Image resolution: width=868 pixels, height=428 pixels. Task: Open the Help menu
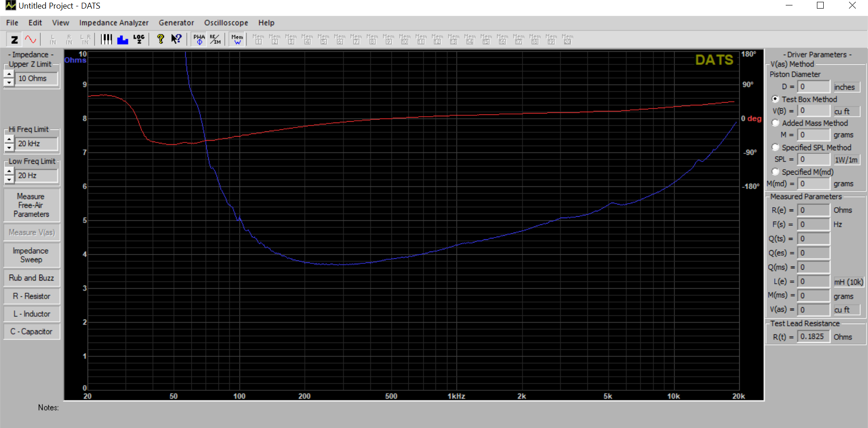click(x=266, y=23)
